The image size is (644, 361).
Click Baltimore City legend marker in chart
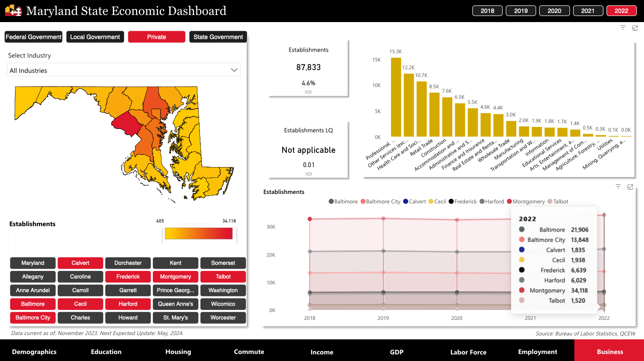click(363, 201)
